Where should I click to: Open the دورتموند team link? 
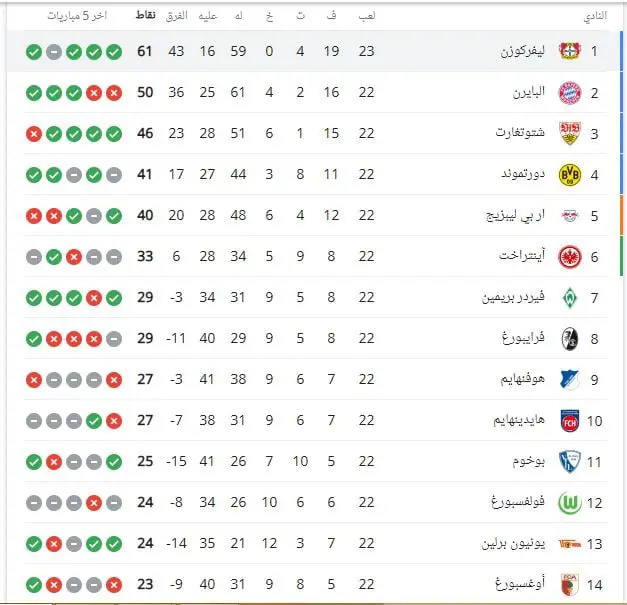point(521,175)
